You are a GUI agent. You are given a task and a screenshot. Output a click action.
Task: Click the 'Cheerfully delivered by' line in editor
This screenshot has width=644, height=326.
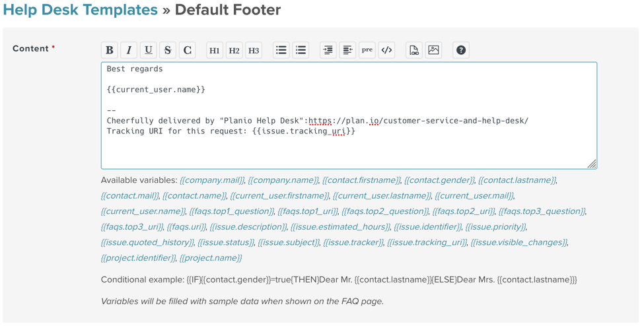318,121
